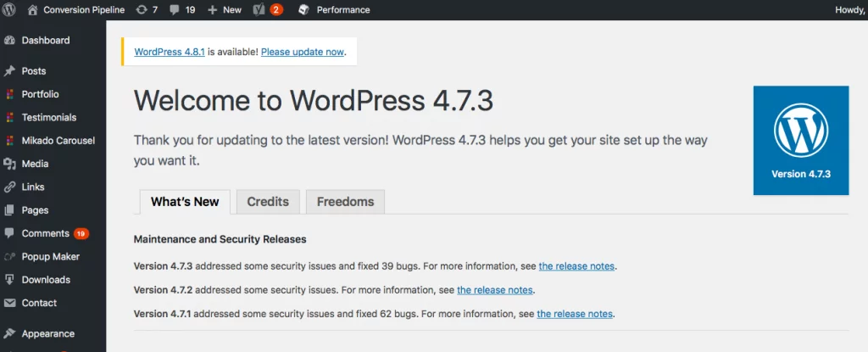The height and width of the screenshot is (352, 868).
Task: Click the home icon beside Conversion Pipeline
Action: pos(33,10)
